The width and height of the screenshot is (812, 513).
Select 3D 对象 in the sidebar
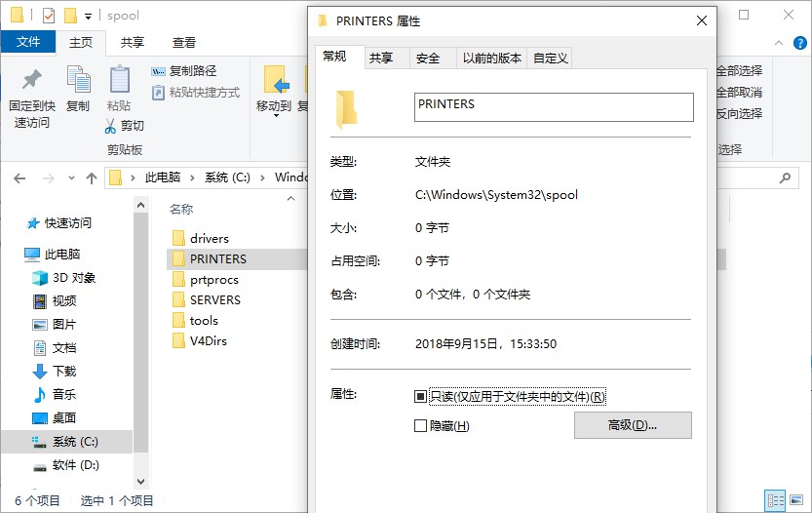tap(64, 278)
